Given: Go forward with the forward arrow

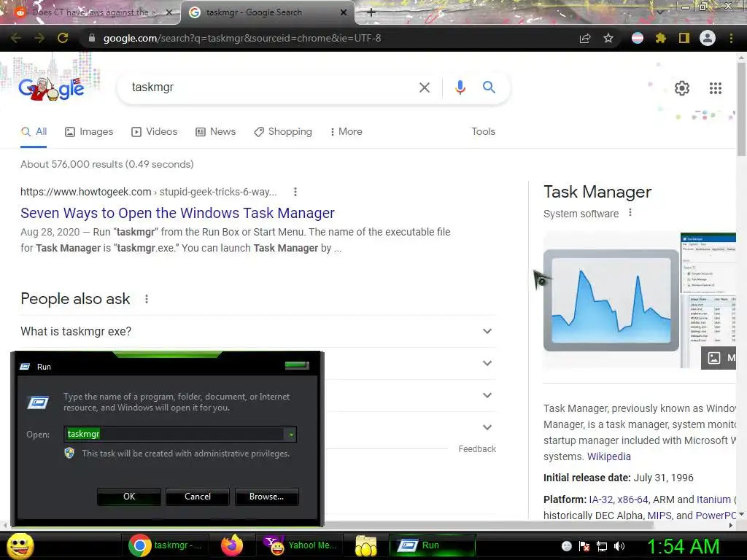Looking at the screenshot, I should (39, 38).
